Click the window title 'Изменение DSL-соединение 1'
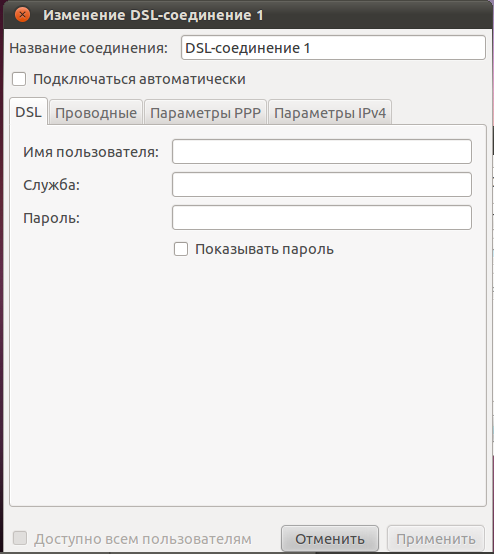The width and height of the screenshot is (494, 554). tap(153, 15)
